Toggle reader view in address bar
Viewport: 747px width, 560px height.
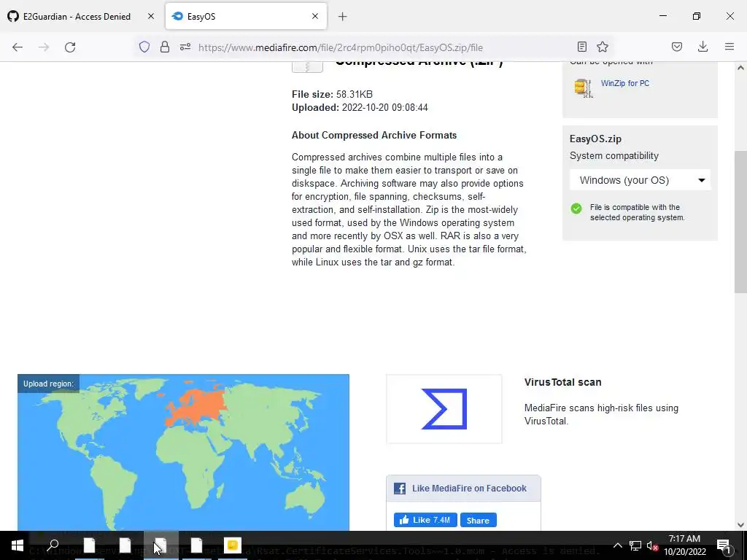581,47
